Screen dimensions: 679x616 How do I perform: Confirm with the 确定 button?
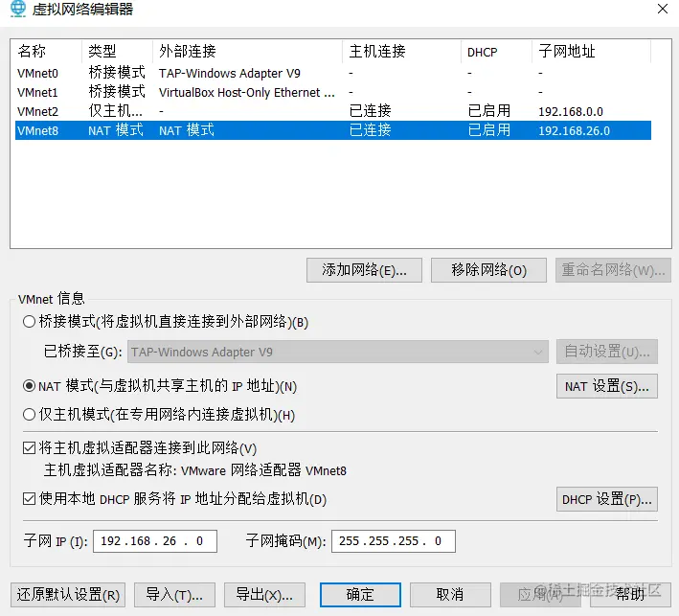point(360,595)
